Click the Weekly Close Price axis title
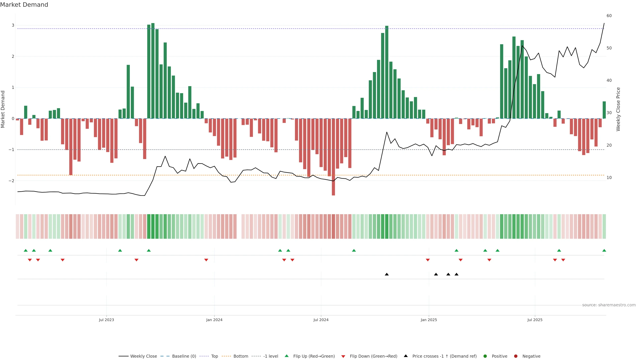The height and width of the screenshot is (362, 644). pos(618,109)
